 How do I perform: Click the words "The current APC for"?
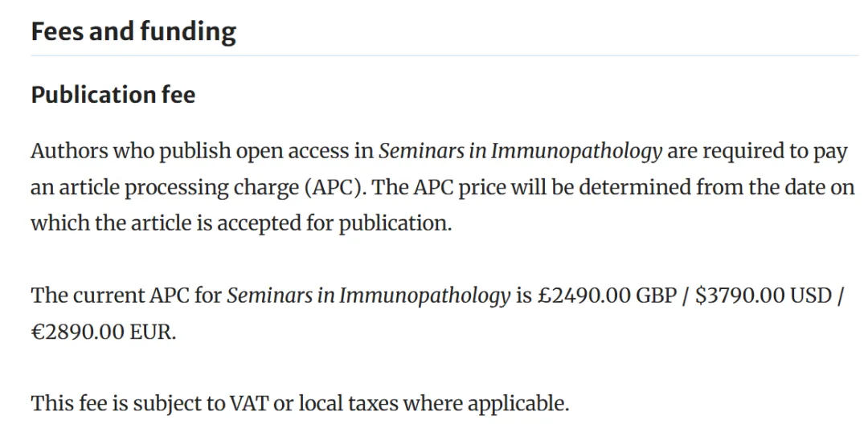126,296
